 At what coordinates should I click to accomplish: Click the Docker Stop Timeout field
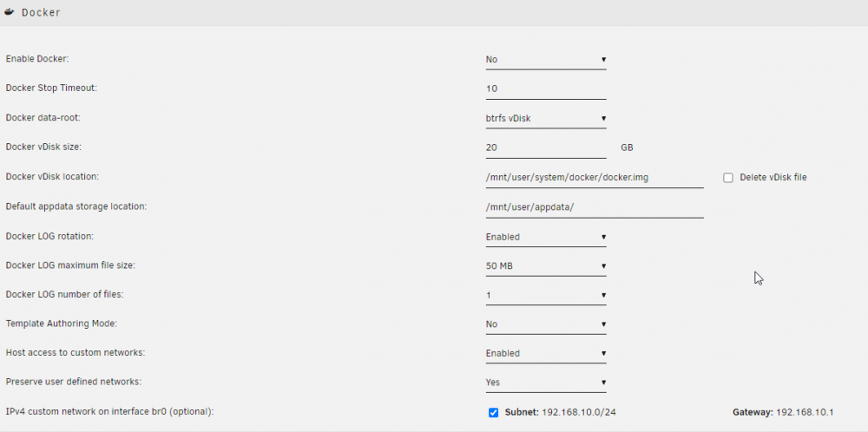pyautogui.click(x=546, y=88)
